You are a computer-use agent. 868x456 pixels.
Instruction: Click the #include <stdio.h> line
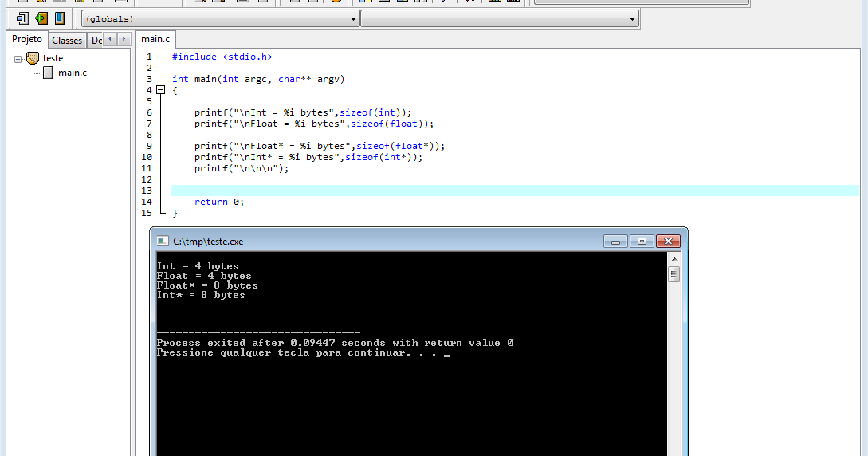pyautogui.click(x=222, y=57)
